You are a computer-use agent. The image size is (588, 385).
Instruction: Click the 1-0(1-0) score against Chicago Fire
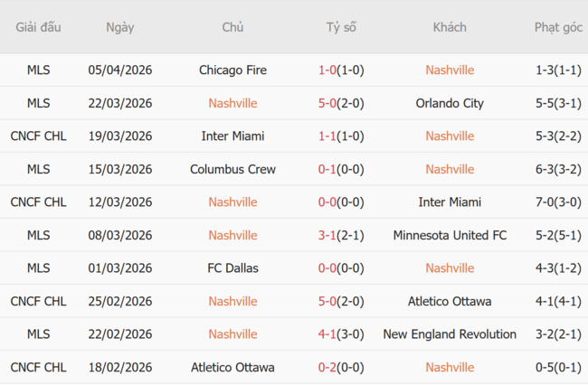(341, 70)
